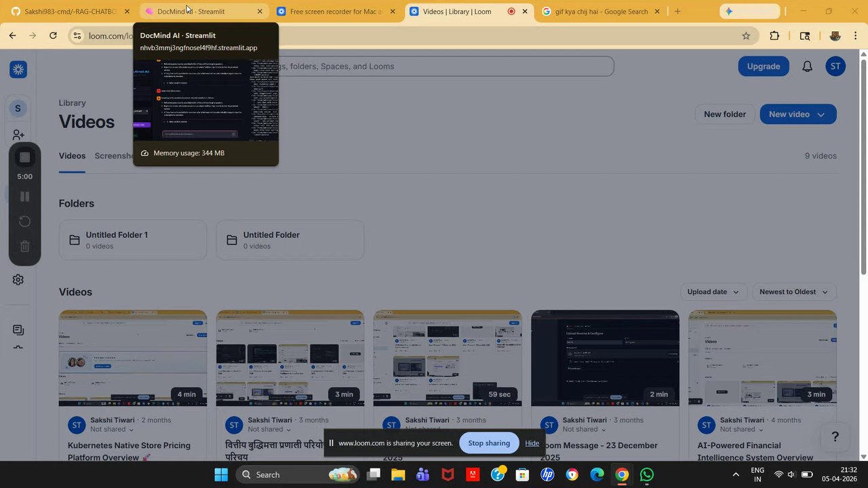Expand Not shared on the 3 min Hindi video
868x488 pixels.
(x=269, y=430)
